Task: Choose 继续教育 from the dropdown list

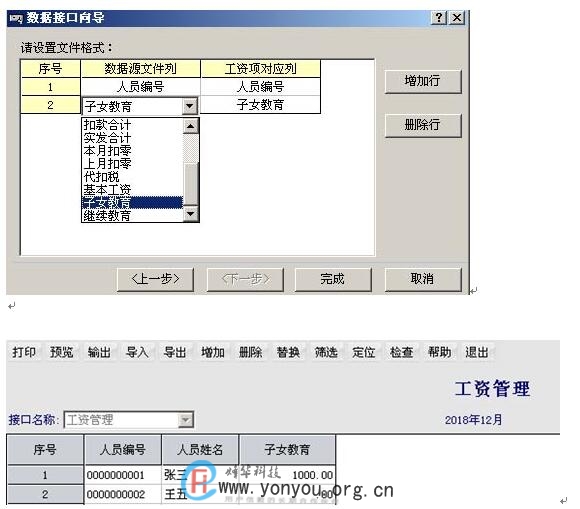Action: pos(107,215)
